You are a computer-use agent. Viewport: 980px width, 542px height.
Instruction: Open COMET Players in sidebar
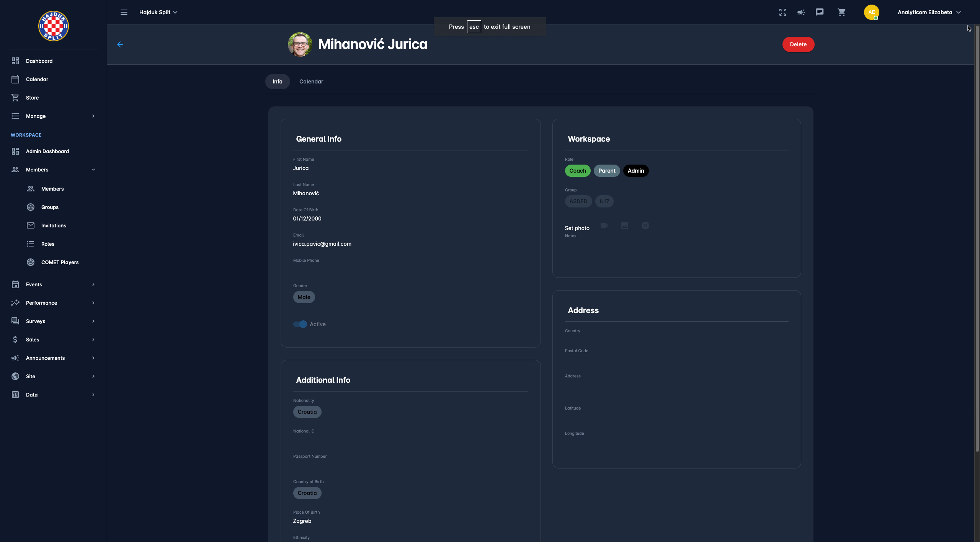click(60, 262)
